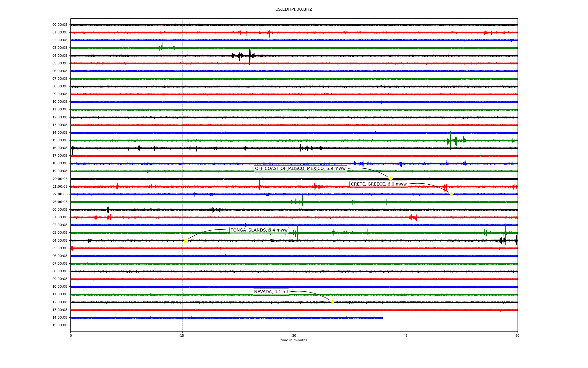
Task: Click the 17:00:08 row time label
Action: pos(60,156)
